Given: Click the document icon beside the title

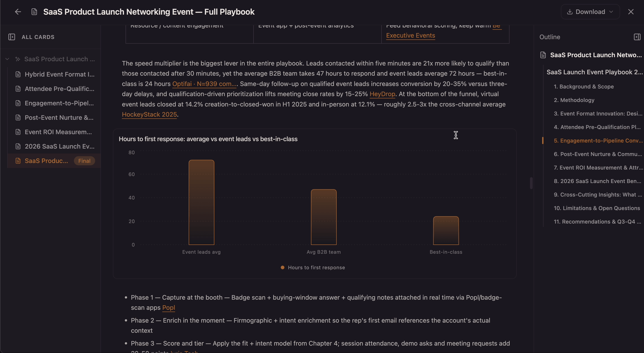Looking at the screenshot, I should click(x=34, y=12).
